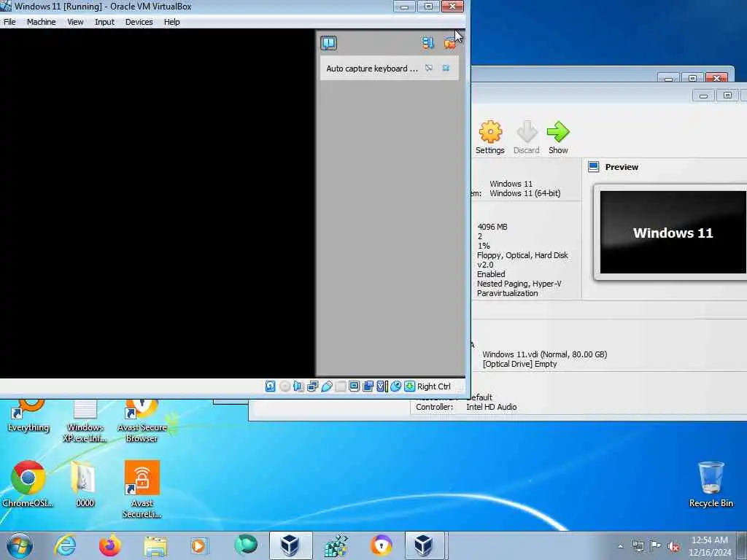Open the View menu
Image resolution: width=747 pixels, height=560 pixels.
(75, 22)
